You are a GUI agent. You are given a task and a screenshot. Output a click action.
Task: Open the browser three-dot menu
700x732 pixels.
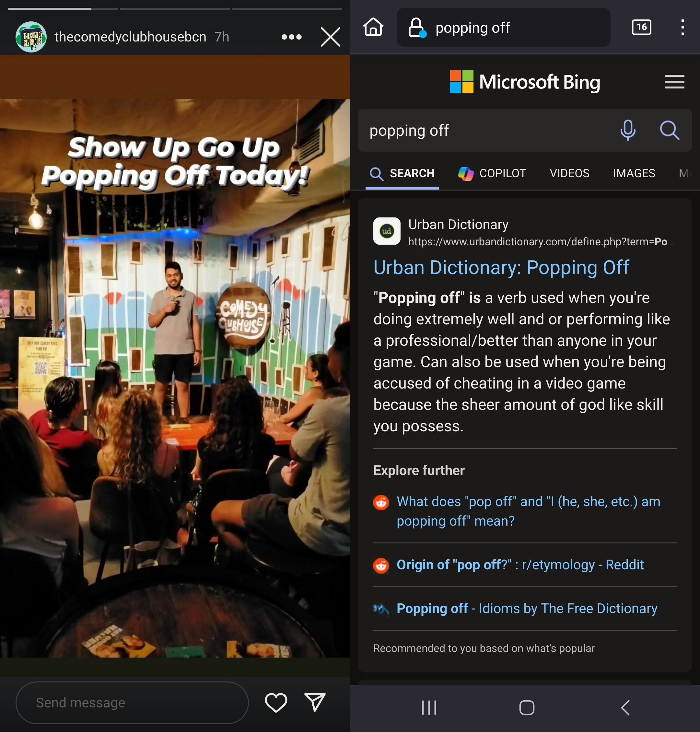pos(682,27)
